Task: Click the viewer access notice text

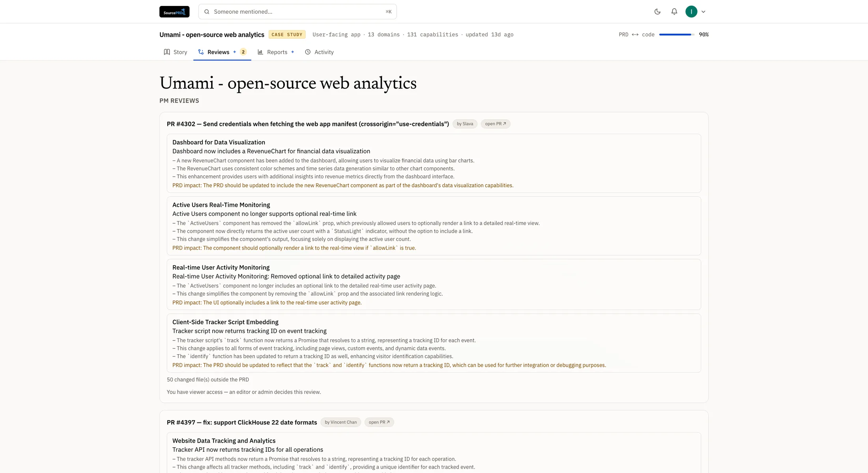Action: pyautogui.click(x=244, y=392)
